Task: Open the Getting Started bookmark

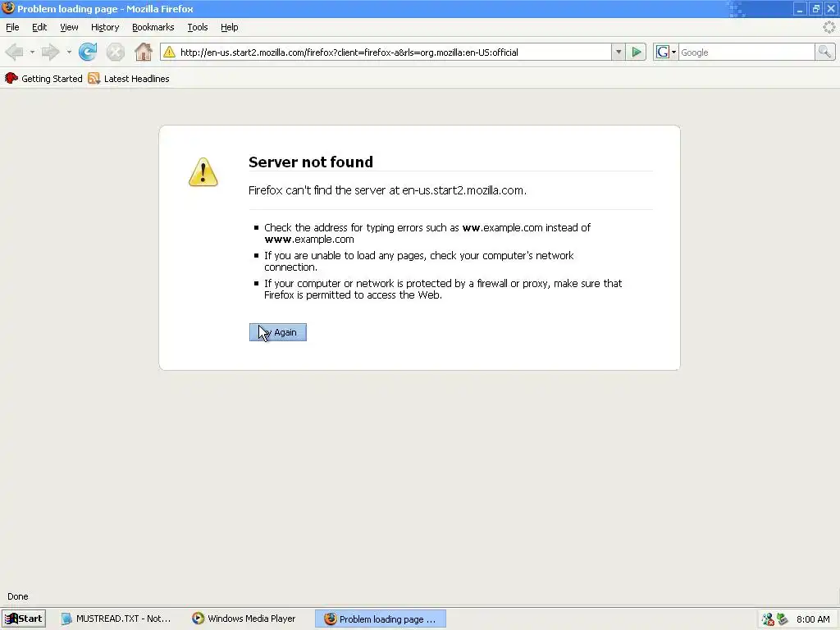Action: (44, 79)
